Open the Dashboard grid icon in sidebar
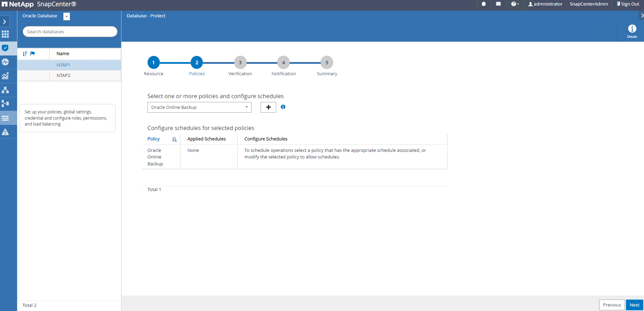The height and width of the screenshot is (311, 644). pos(5,34)
